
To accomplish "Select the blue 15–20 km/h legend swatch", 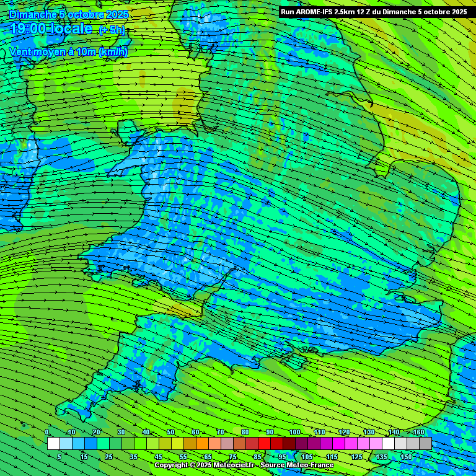I will coord(90,443).
